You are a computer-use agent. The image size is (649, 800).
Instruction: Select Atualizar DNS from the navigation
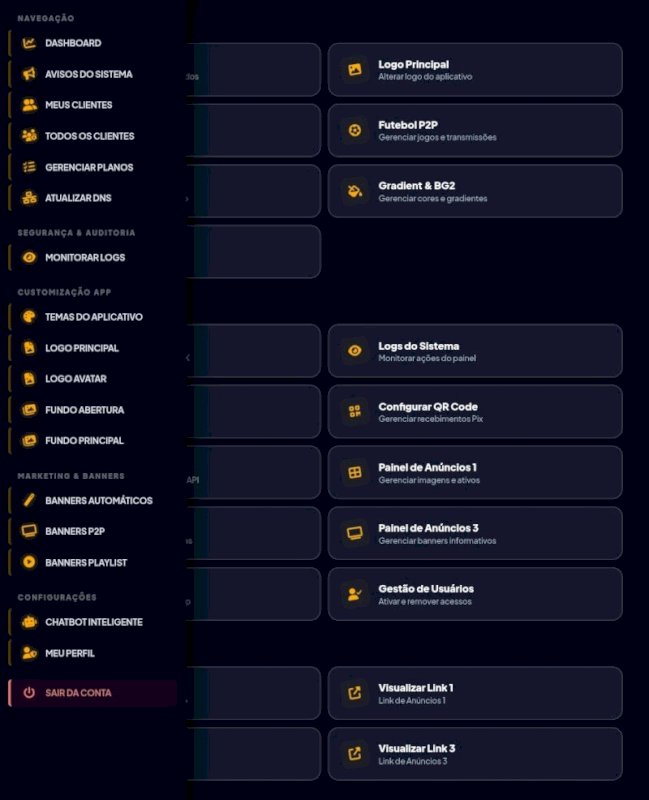tap(78, 198)
